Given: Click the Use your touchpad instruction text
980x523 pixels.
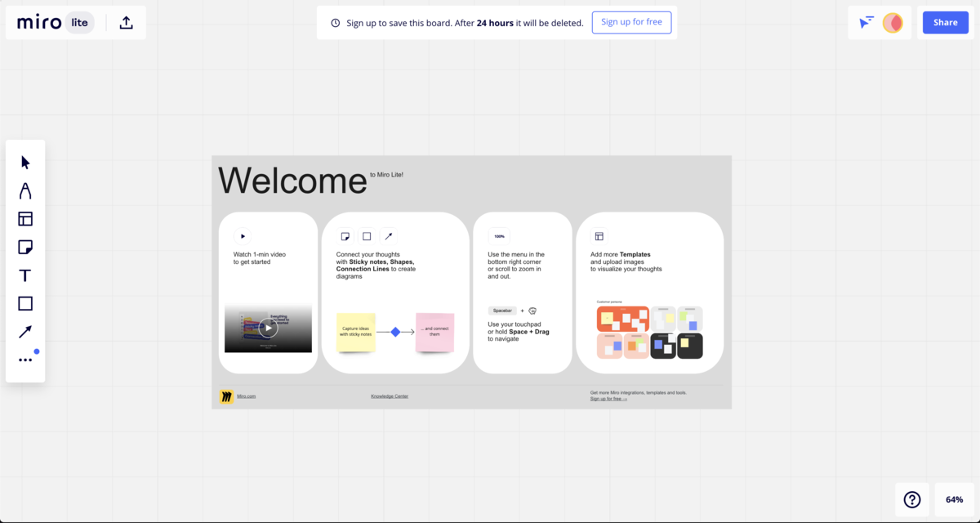Looking at the screenshot, I should (x=518, y=332).
